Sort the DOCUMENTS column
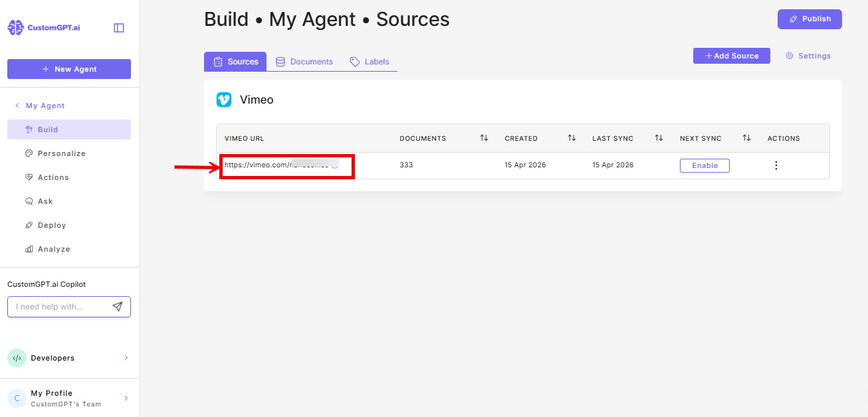Image resolution: width=868 pixels, height=417 pixels. pyautogui.click(x=484, y=137)
